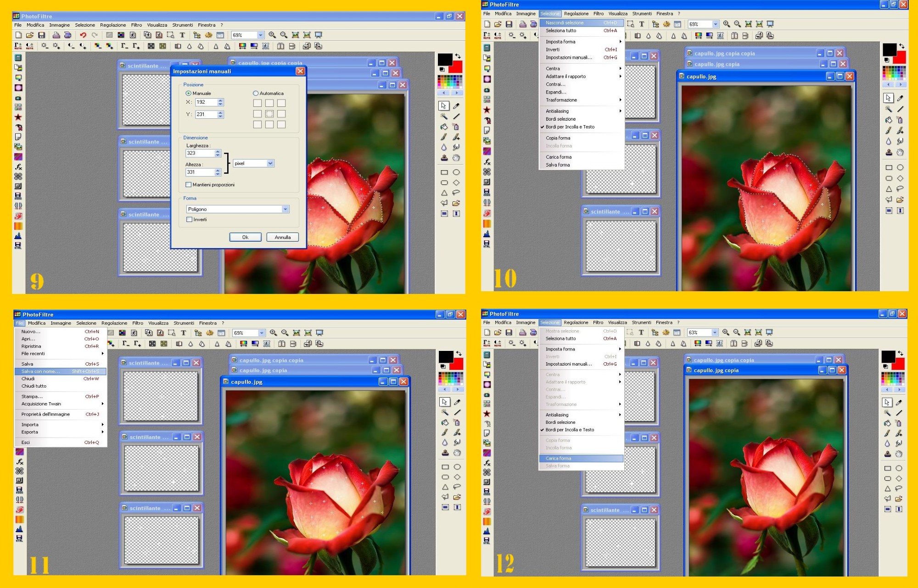Click the Zoom In magnifier in window 12
Screen dimensions: 918x588
pyautogui.click(x=726, y=332)
